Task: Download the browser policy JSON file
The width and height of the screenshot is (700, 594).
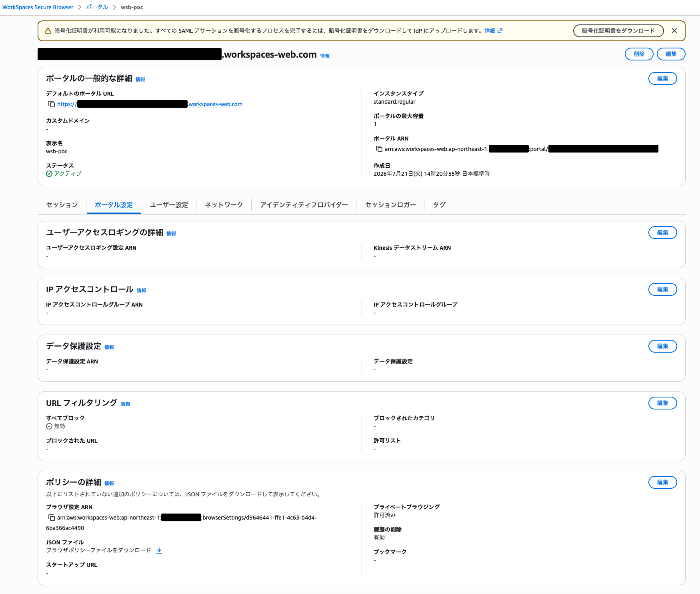Action: click(159, 550)
